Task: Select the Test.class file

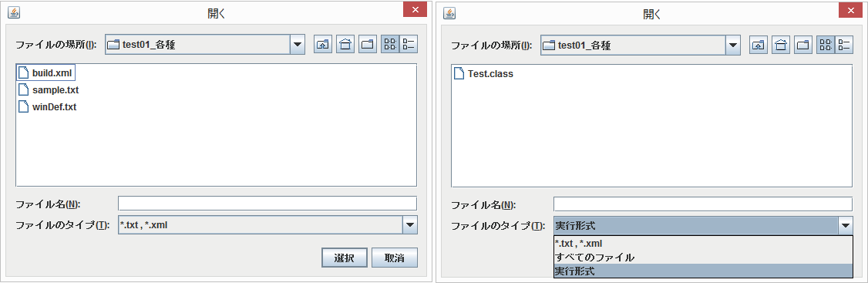Action: point(484,73)
